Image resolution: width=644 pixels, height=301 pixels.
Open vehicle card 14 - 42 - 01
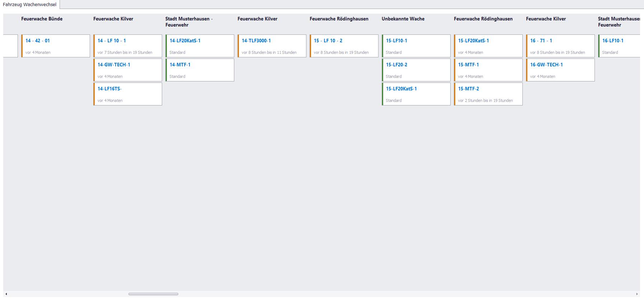pos(56,46)
